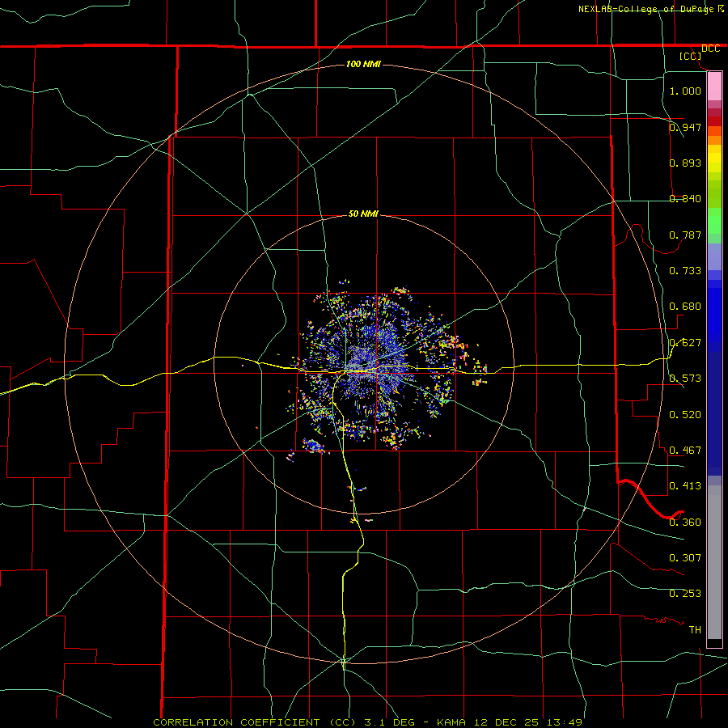728x728 pixels.
Task: Click the DCC label above the color scale
Action: click(710, 49)
